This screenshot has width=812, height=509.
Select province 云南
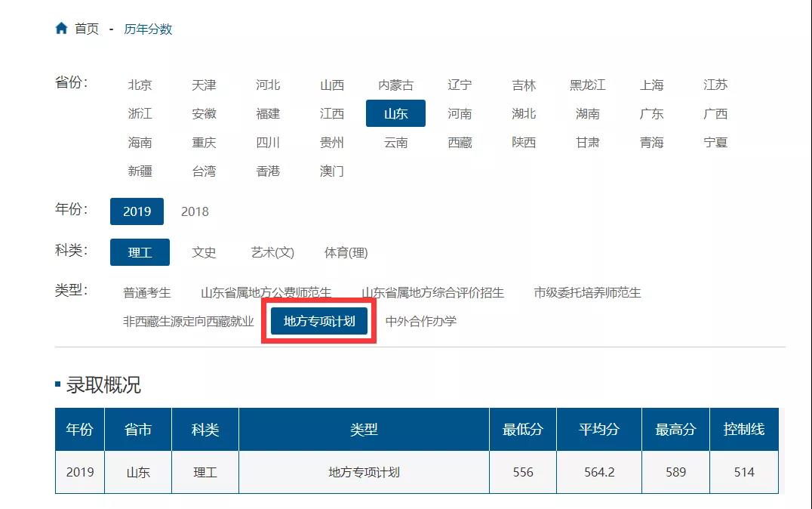click(395, 143)
